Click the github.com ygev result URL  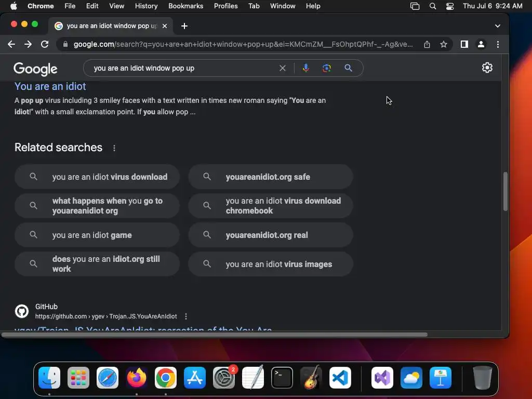(106, 316)
